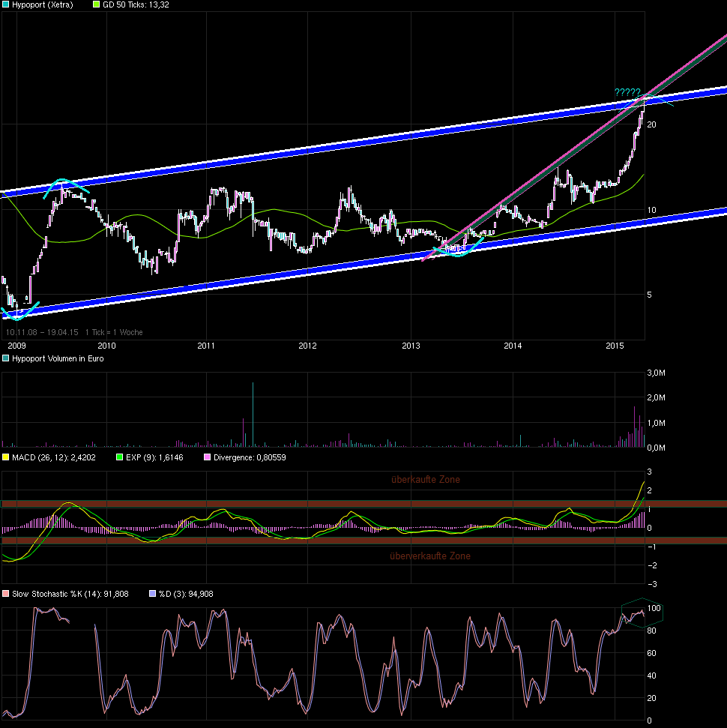Click the 2014 time axis label

point(513,346)
